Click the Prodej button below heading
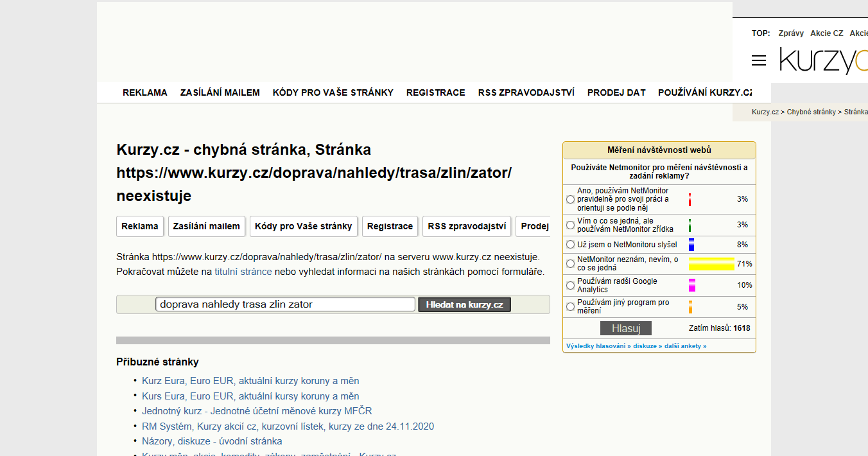The height and width of the screenshot is (456, 868). [534, 226]
